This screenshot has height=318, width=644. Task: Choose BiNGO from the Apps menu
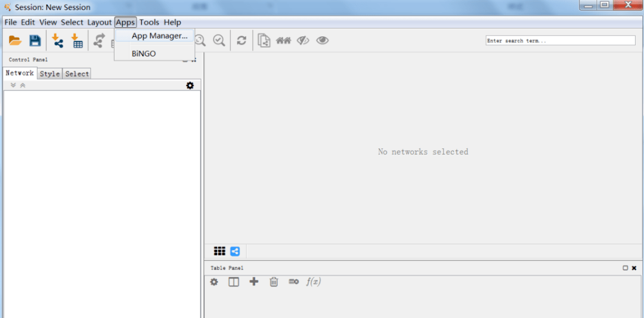pyautogui.click(x=144, y=54)
